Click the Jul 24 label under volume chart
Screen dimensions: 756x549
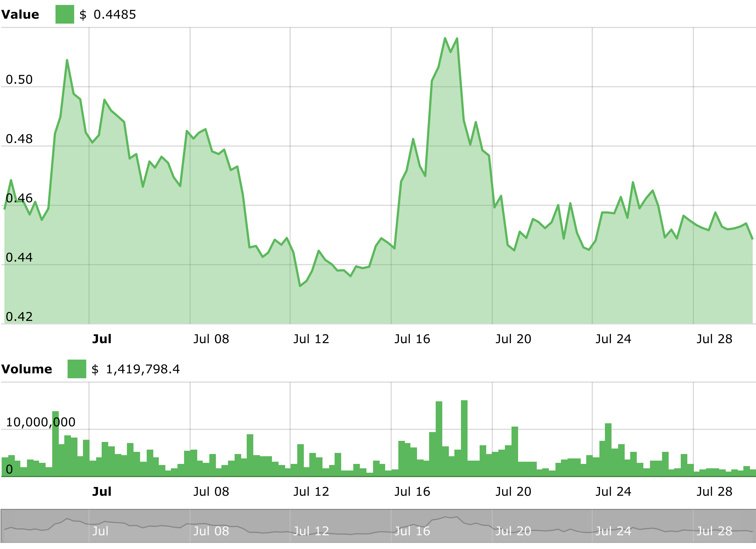613,491
